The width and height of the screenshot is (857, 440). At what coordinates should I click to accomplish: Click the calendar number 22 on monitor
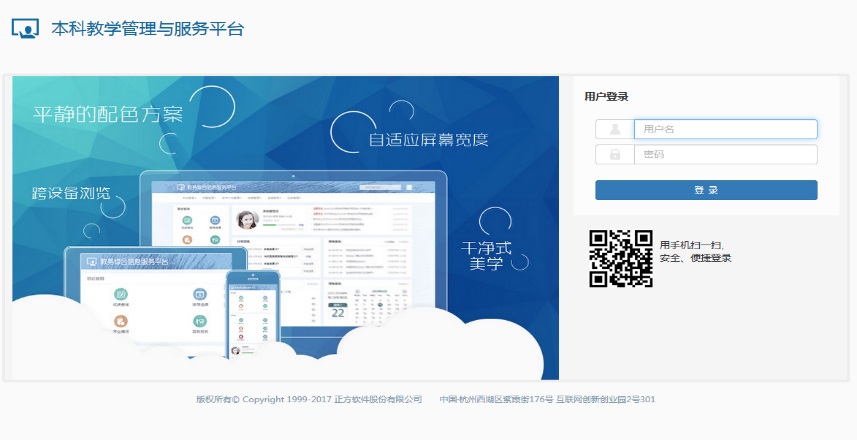click(x=338, y=312)
